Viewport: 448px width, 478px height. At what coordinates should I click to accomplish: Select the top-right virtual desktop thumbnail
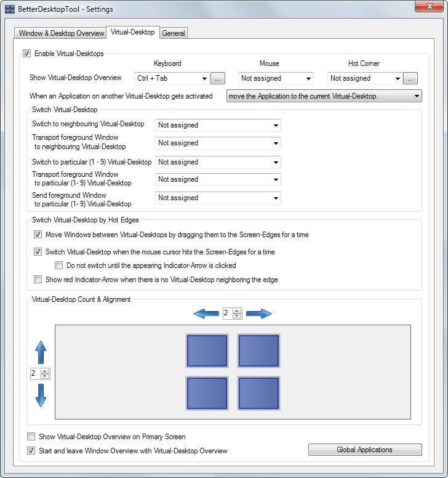click(x=258, y=350)
